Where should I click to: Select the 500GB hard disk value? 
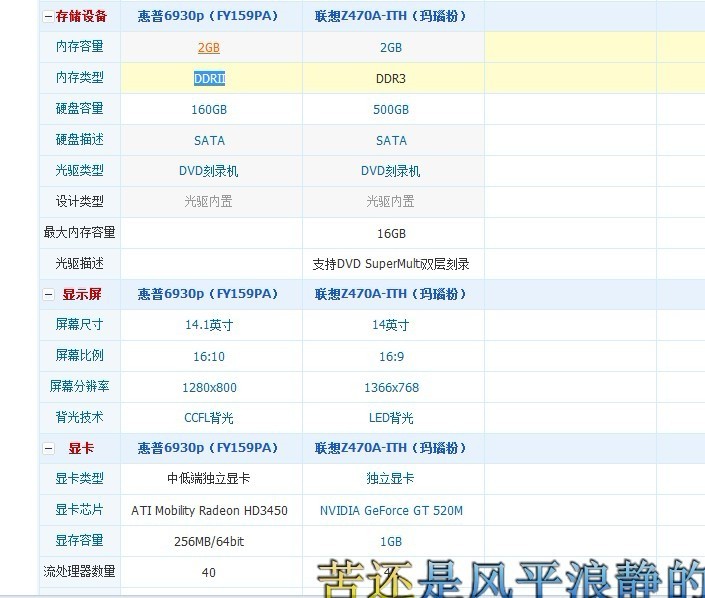391,110
